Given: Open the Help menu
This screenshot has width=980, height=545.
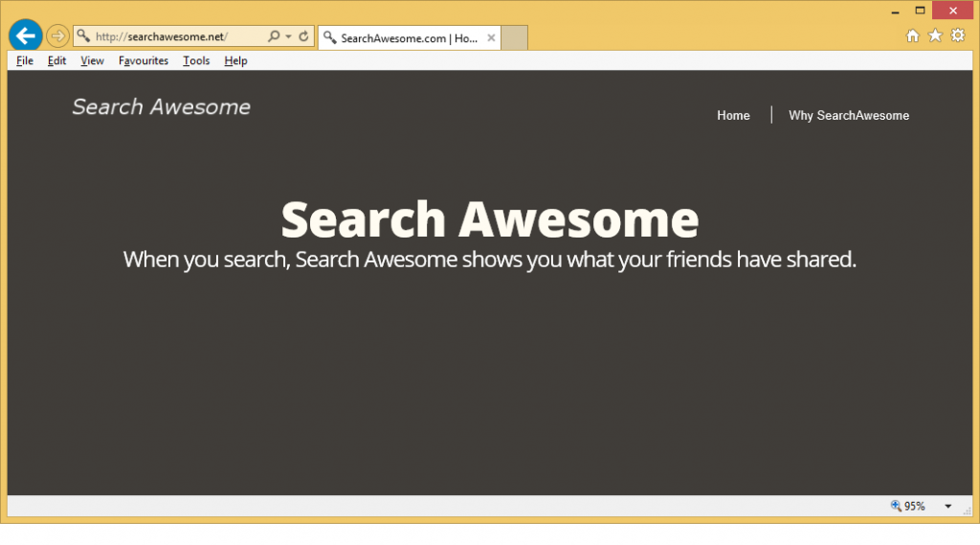Looking at the screenshot, I should (235, 60).
